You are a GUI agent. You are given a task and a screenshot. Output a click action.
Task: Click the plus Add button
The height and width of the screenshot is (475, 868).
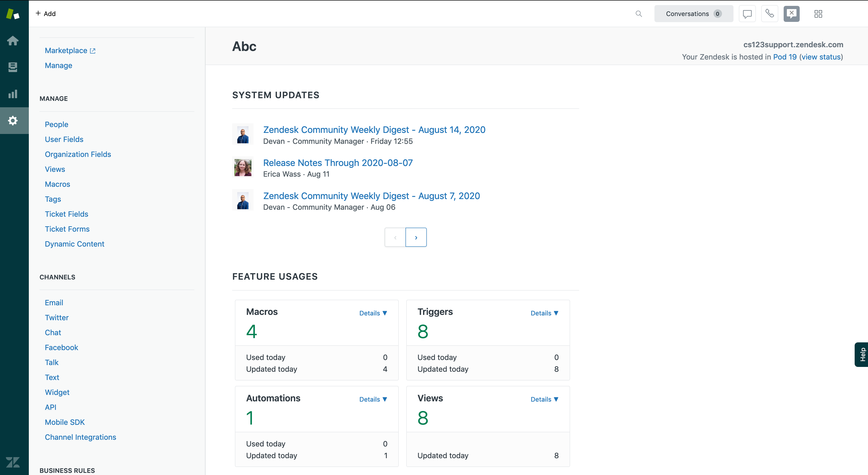pos(45,13)
